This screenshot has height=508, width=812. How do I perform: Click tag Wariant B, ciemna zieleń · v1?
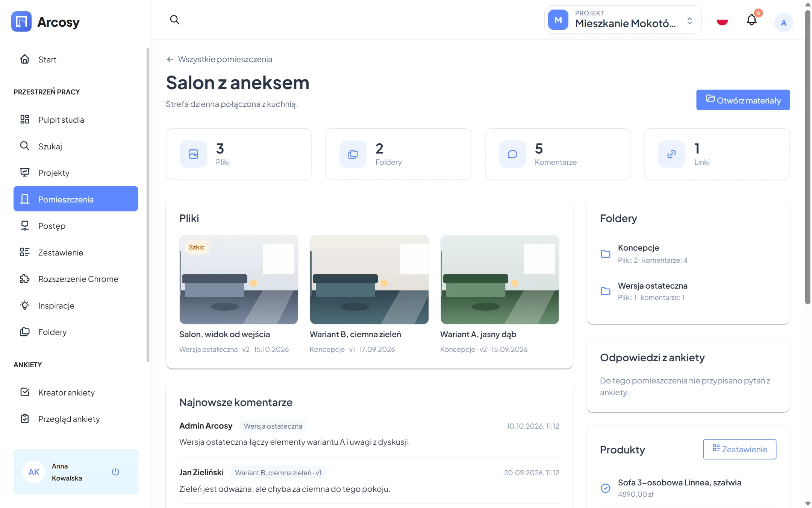tap(278, 473)
